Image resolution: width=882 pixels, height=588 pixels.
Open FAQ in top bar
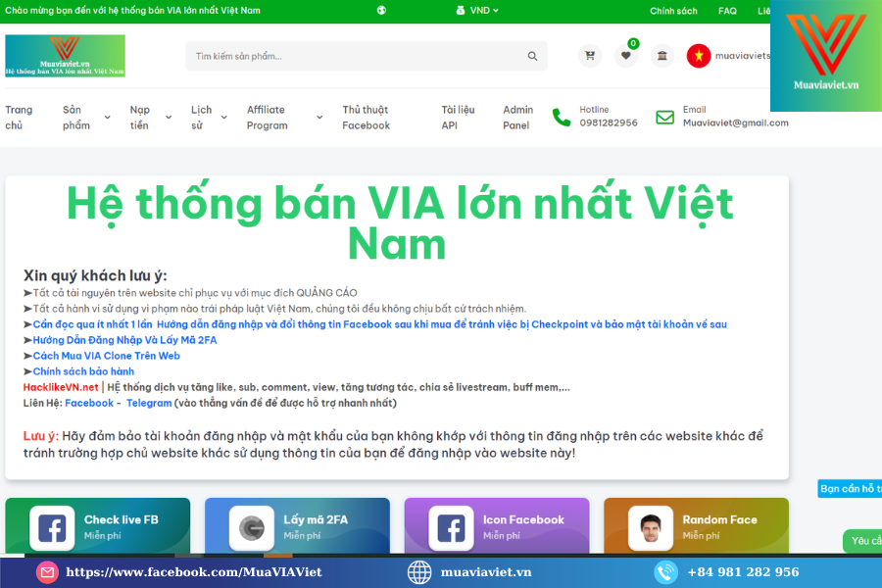pos(727,11)
